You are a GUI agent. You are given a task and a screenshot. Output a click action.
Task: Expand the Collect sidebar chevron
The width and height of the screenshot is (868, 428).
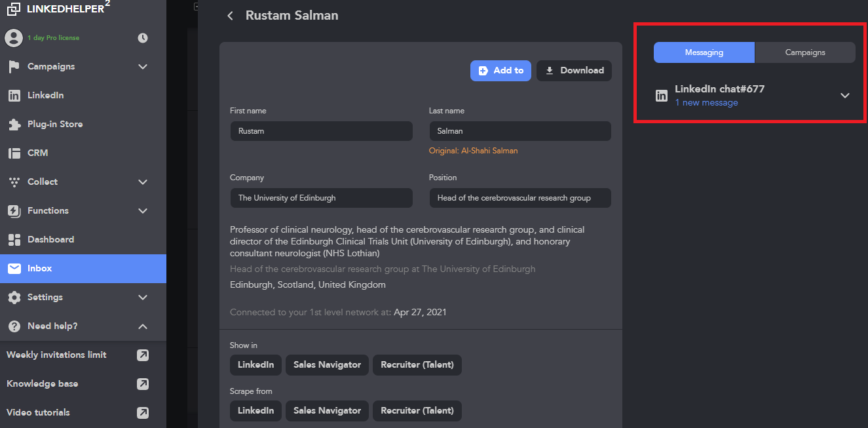click(143, 182)
